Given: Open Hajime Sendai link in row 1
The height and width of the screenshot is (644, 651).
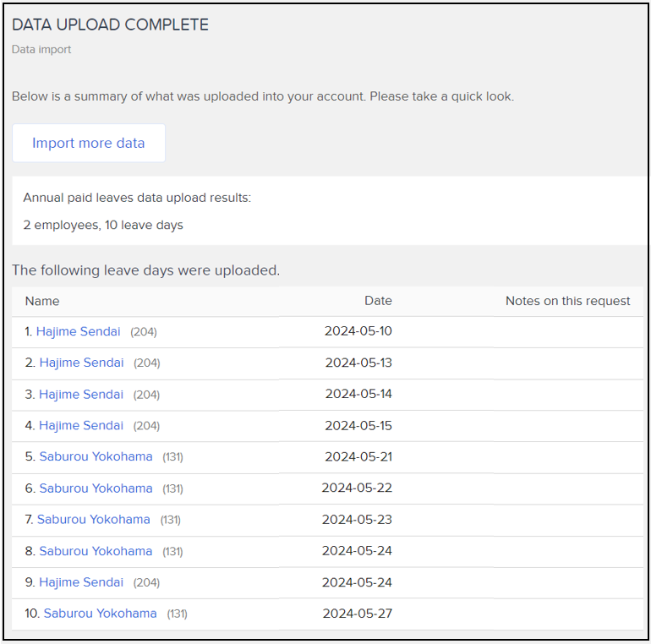Looking at the screenshot, I should (x=78, y=331).
